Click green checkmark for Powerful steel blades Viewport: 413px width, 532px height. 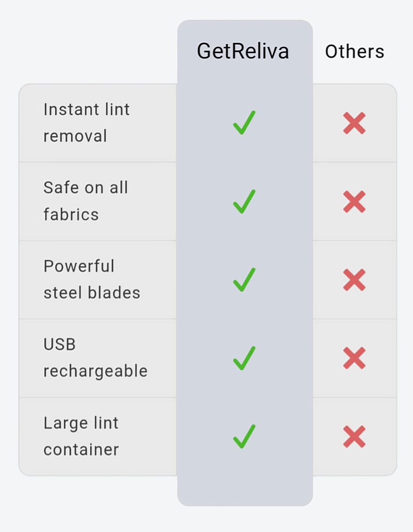244,280
